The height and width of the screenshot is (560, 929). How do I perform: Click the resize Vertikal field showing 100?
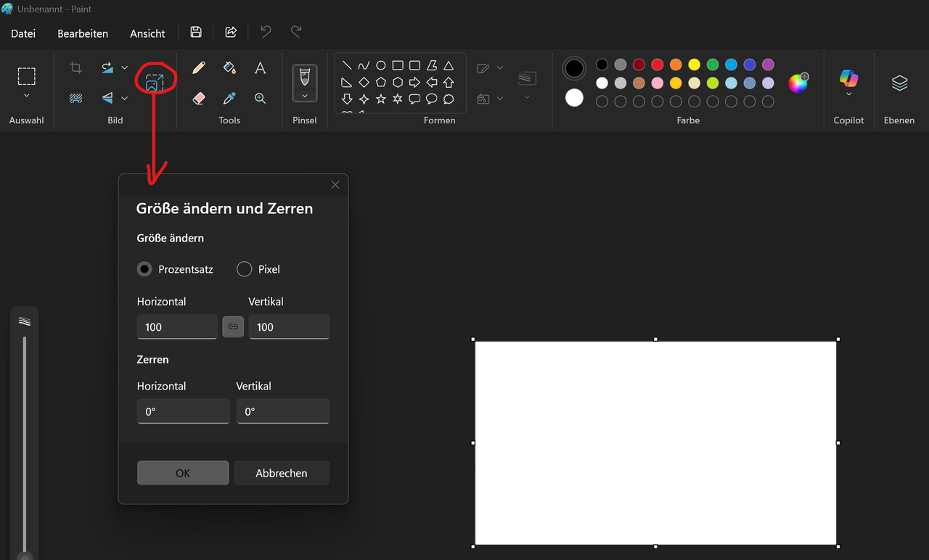[289, 327]
